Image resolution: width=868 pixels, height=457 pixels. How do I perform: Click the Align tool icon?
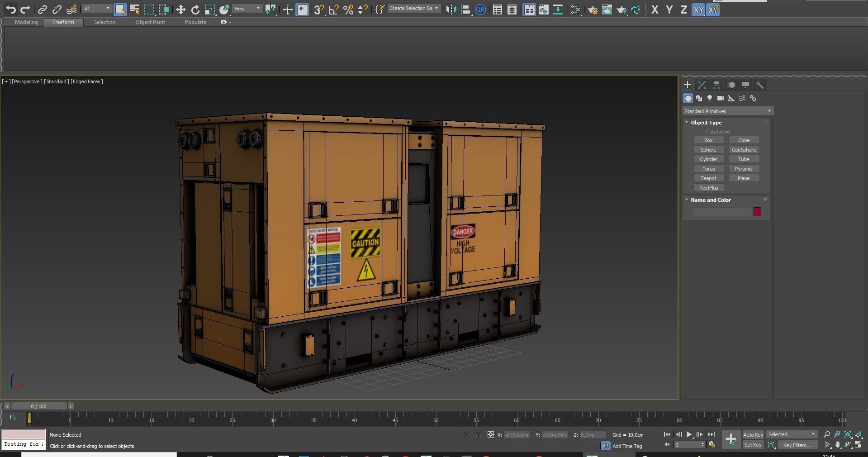click(x=465, y=10)
